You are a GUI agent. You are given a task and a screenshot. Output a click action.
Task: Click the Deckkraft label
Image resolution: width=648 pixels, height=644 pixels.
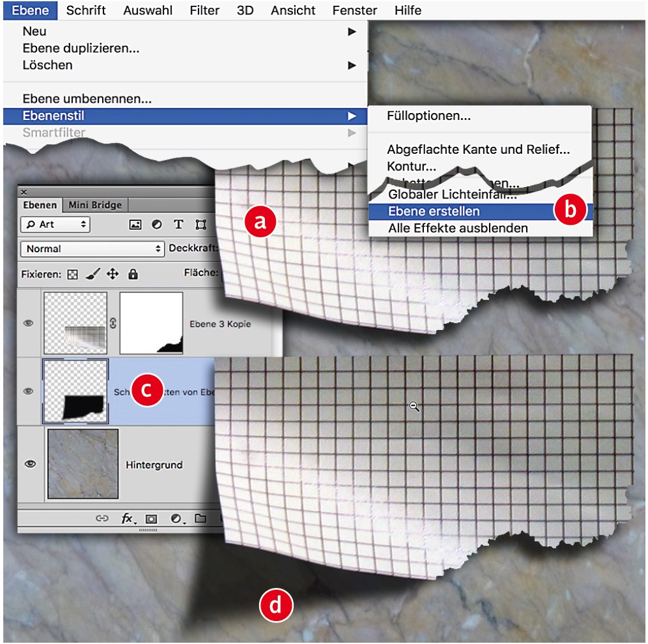click(193, 248)
